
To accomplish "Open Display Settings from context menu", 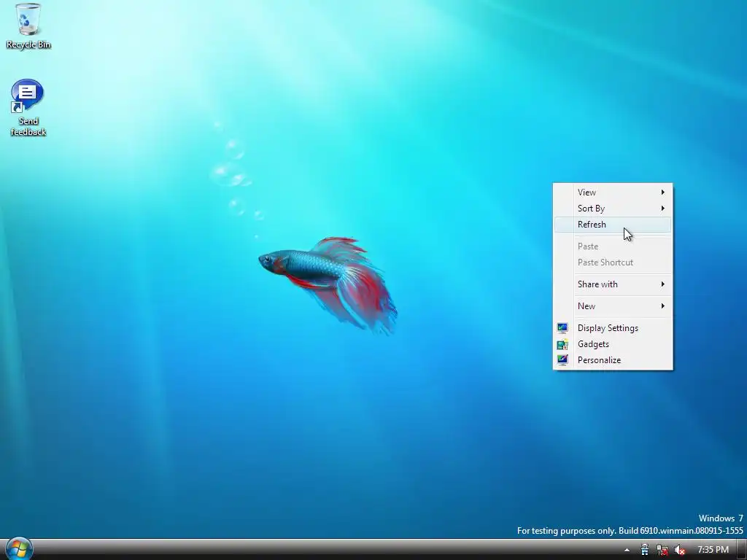I will [x=613, y=328].
